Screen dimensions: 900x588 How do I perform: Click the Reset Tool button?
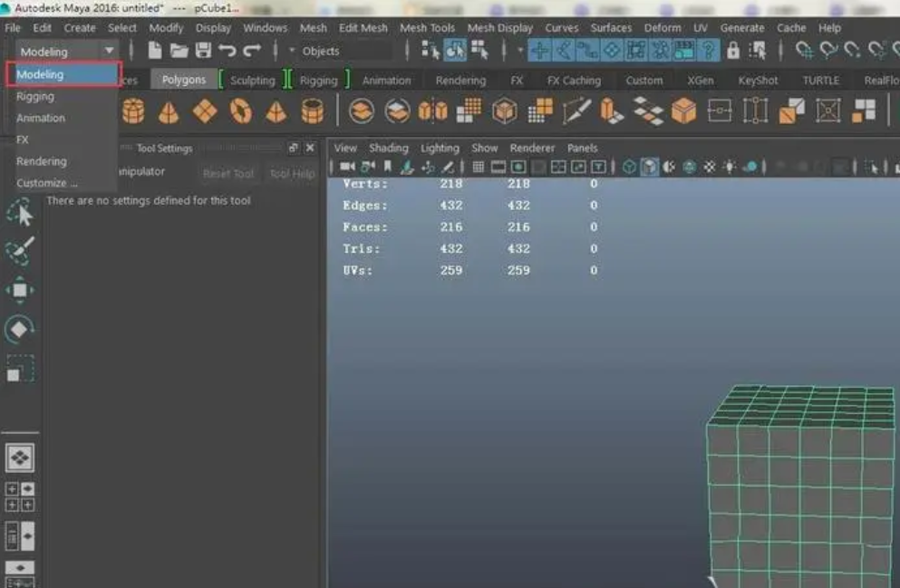tap(227, 173)
